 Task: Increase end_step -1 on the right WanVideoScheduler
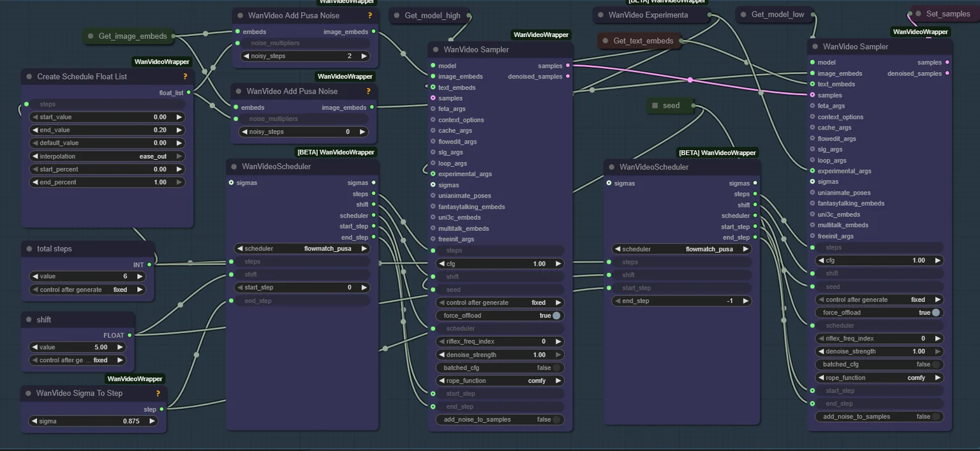coord(745,300)
